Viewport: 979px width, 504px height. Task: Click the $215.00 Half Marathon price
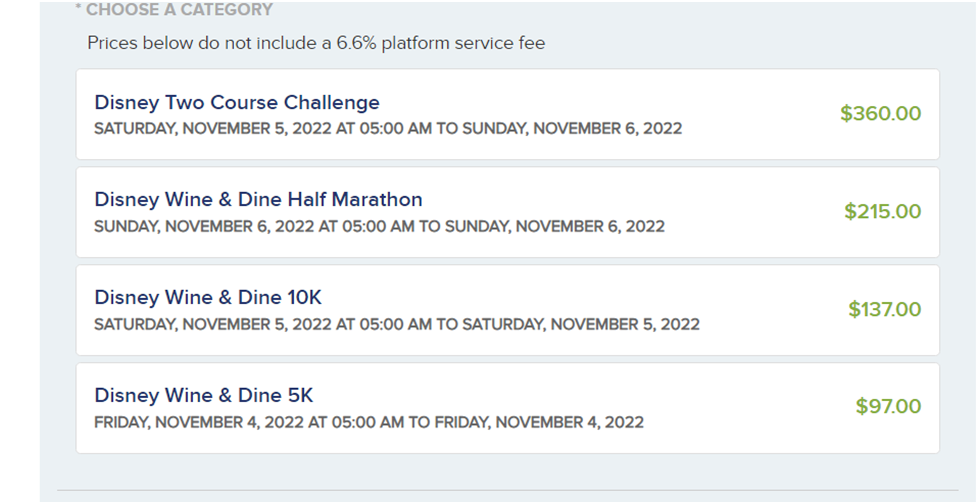[x=882, y=211]
